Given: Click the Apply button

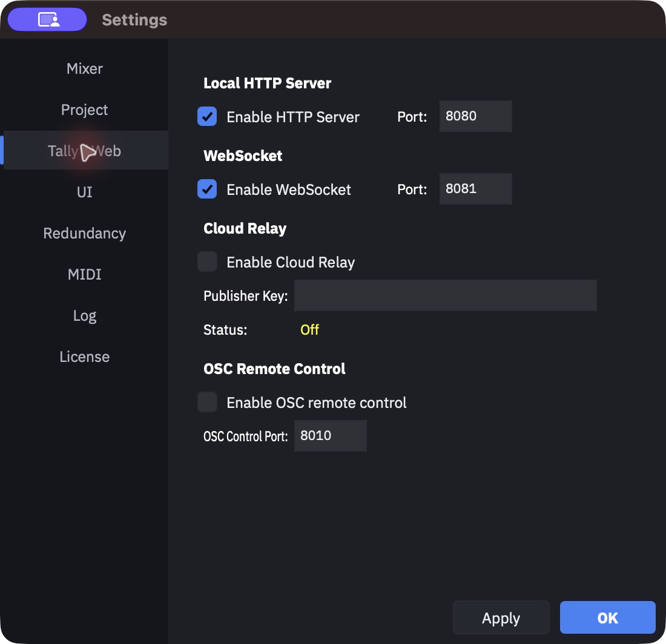Looking at the screenshot, I should [501, 618].
